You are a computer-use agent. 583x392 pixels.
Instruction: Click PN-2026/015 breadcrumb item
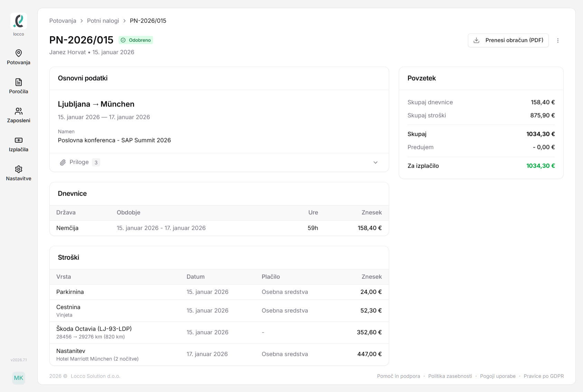148,21
